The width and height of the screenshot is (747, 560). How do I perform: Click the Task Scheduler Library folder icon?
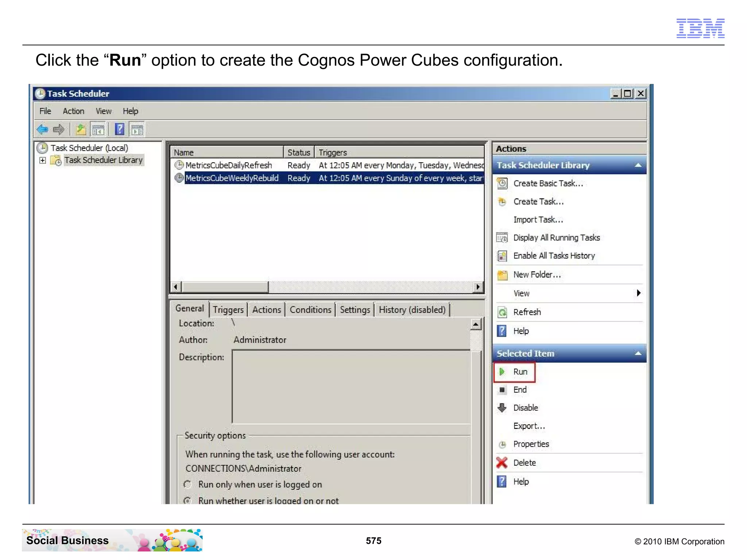tap(56, 160)
